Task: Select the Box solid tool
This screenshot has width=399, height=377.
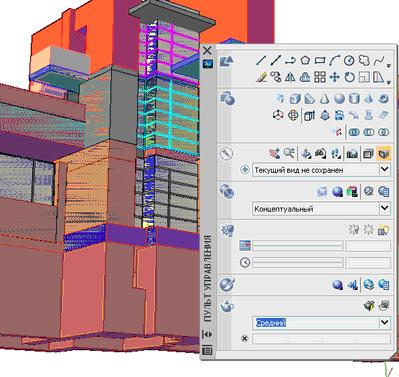Action: 295,99
